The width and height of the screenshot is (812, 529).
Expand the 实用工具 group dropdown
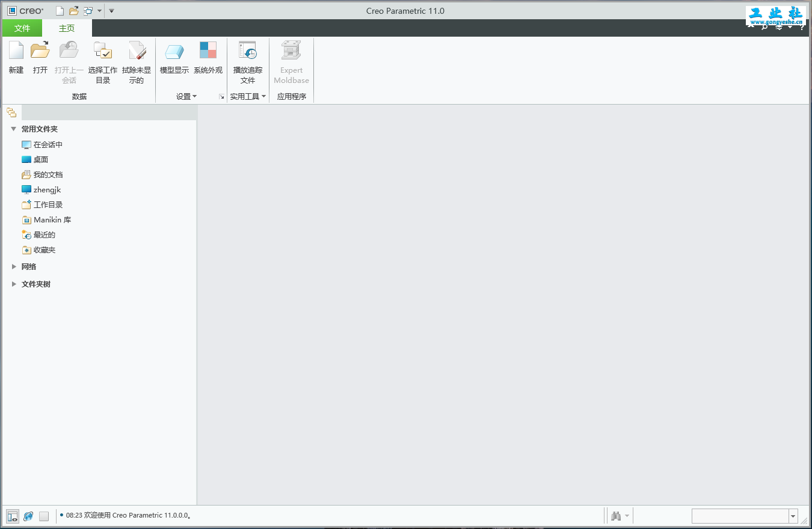[x=248, y=96]
